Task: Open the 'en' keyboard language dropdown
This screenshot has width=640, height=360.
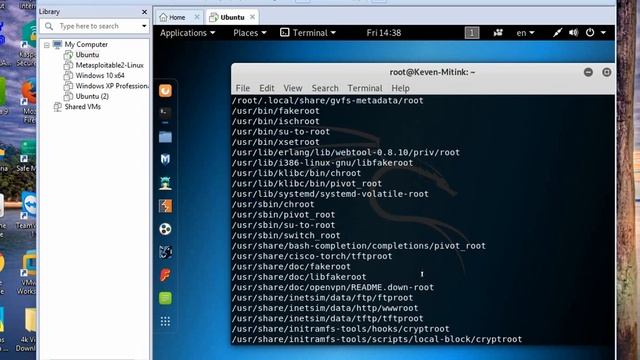Action: click(x=525, y=33)
